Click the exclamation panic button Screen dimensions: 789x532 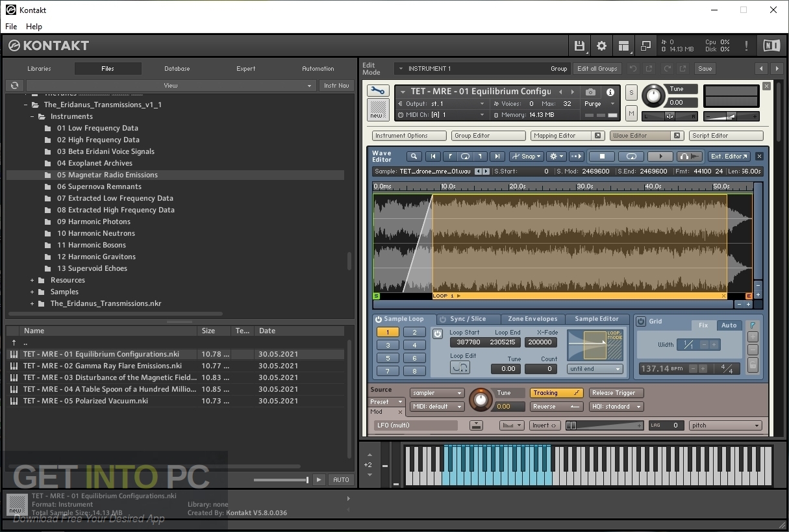pos(746,45)
